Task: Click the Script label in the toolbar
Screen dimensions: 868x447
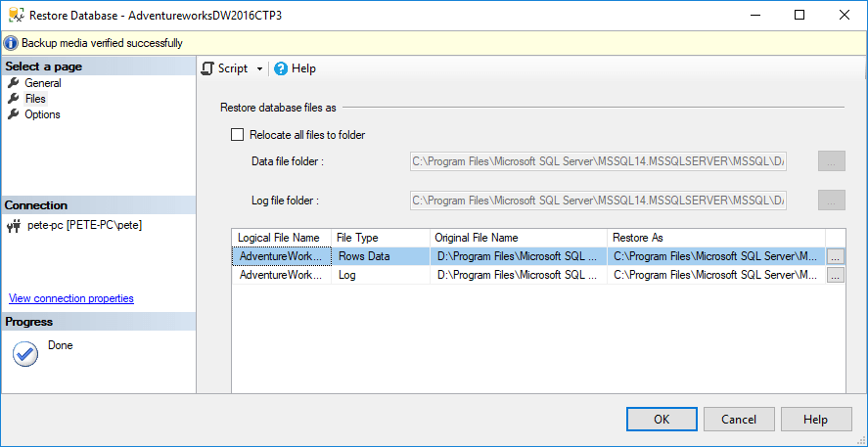Action: (x=233, y=68)
